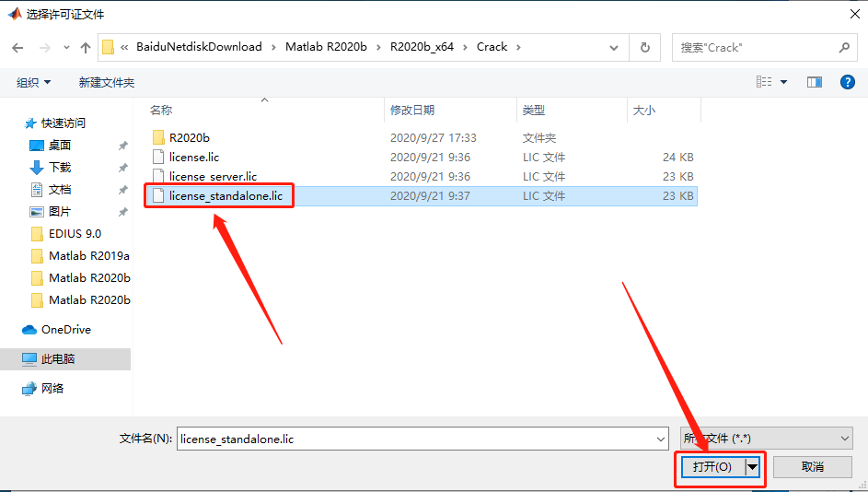The height and width of the screenshot is (492, 868).
Task: Expand the chevron after Crack breadcrumb
Action: coord(519,48)
